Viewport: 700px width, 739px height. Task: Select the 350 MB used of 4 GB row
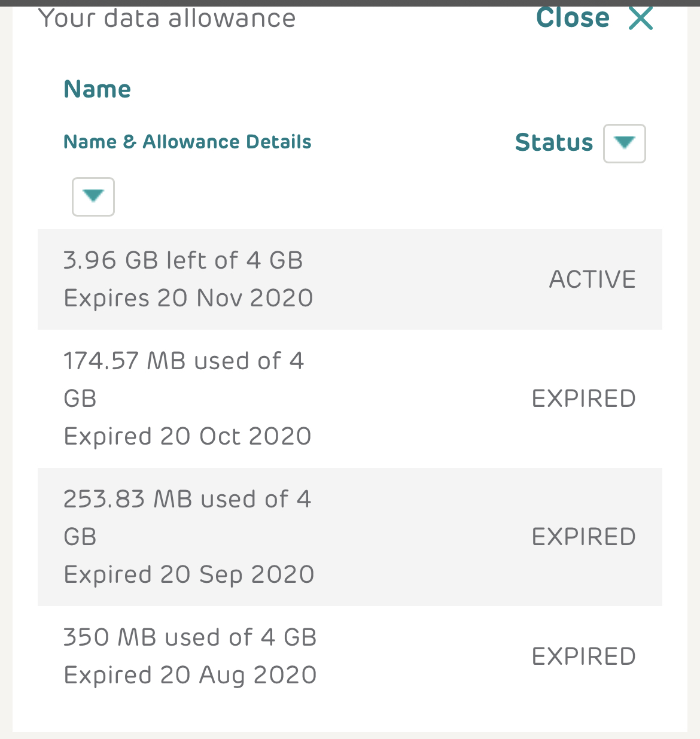[x=350, y=656]
